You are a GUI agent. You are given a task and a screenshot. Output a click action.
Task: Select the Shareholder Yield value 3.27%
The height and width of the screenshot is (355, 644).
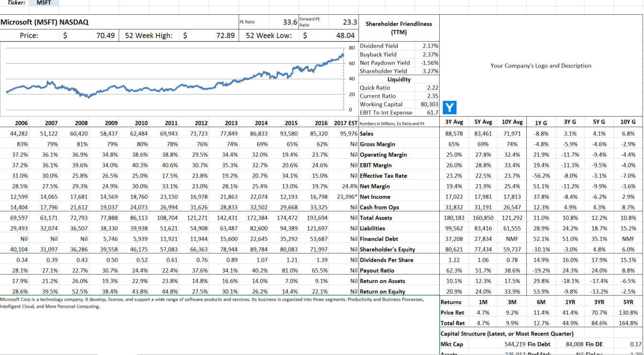[x=431, y=71]
